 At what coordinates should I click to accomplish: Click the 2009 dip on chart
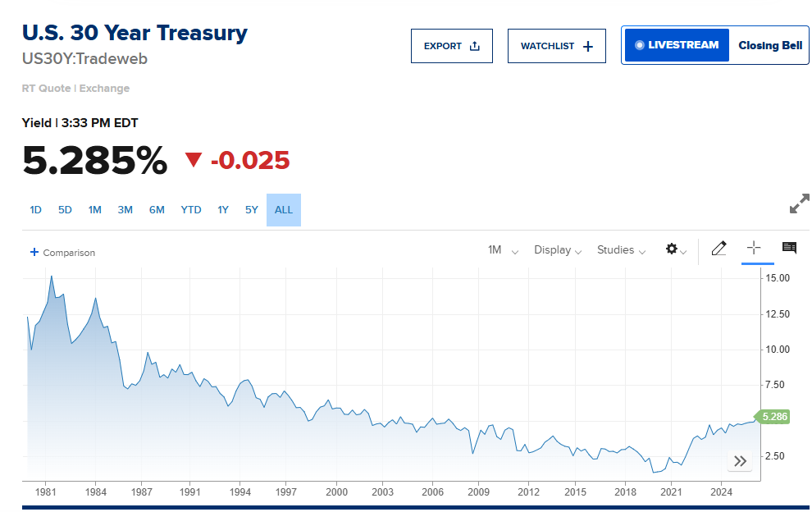click(x=472, y=453)
